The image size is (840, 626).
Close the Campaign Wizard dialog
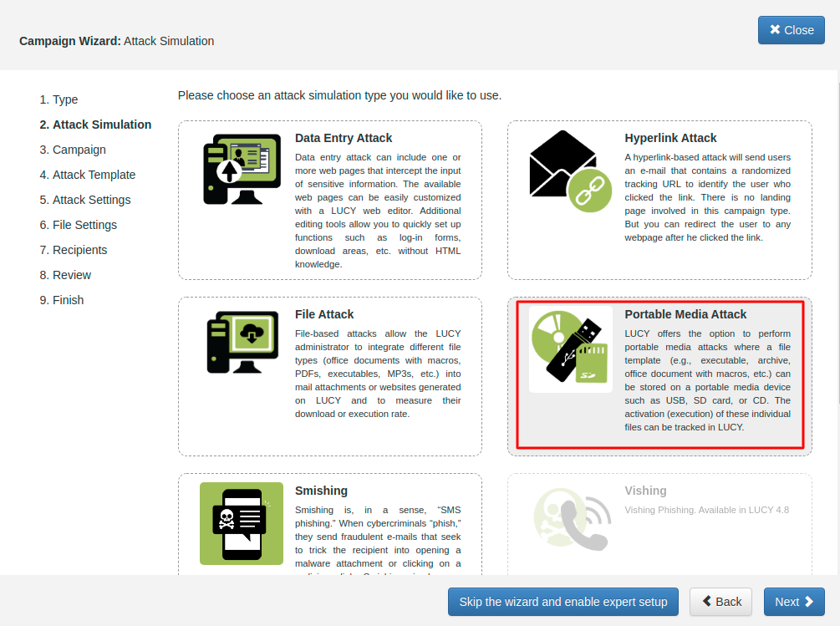(x=792, y=30)
